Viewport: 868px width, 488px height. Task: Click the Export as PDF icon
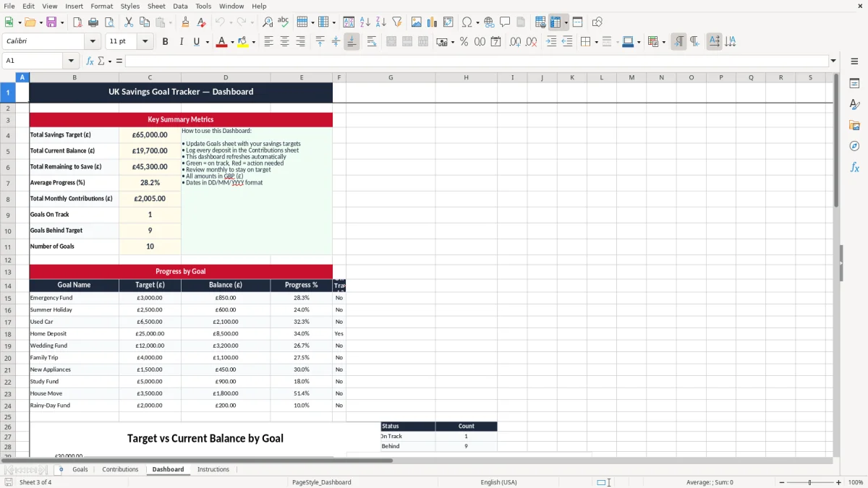click(77, 22)
